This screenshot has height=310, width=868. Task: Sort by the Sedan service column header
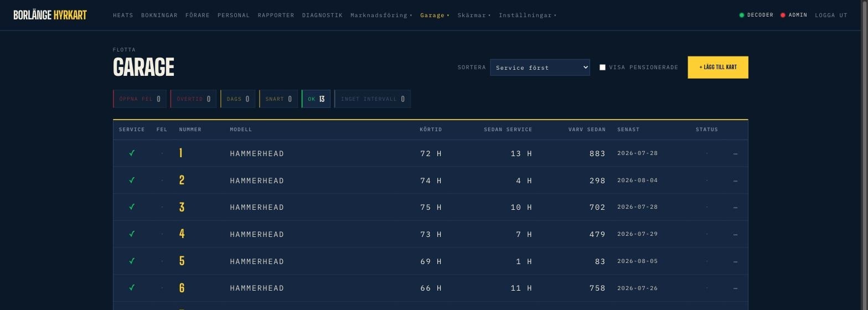(508, 130)
